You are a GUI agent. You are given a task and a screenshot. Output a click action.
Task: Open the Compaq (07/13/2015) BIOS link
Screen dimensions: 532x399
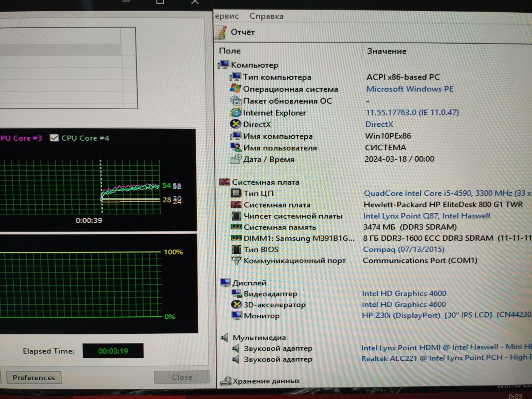404,249
